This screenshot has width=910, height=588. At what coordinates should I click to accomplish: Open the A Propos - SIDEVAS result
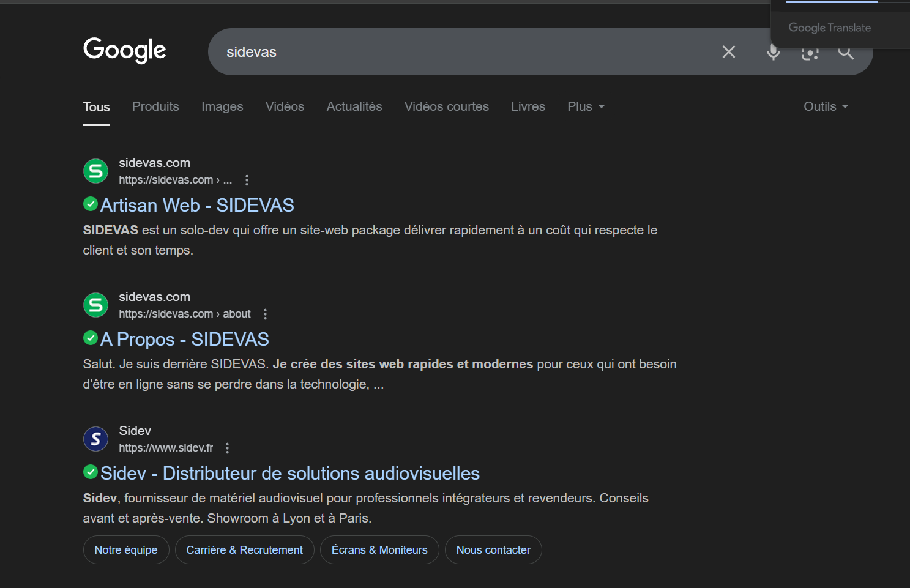185,339
